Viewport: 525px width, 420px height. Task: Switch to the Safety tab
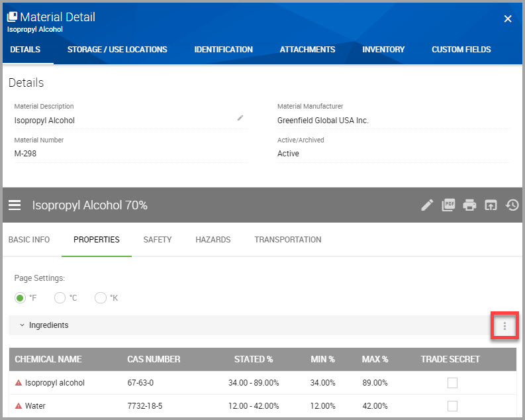[158, 240]
